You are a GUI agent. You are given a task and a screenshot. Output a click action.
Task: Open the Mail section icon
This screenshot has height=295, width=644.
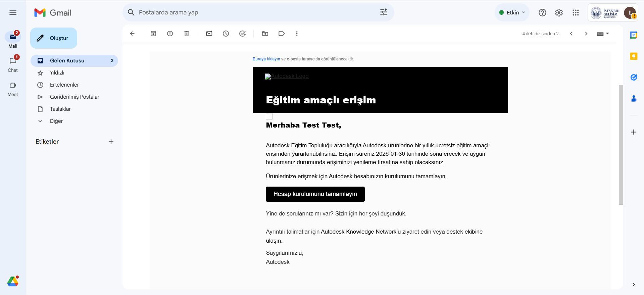pyautogui.click(x=13, y=37)
